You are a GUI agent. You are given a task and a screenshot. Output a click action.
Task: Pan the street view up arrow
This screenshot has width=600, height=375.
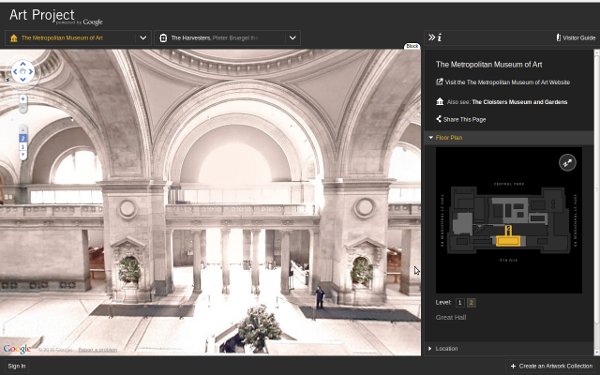tap(23, 64)
